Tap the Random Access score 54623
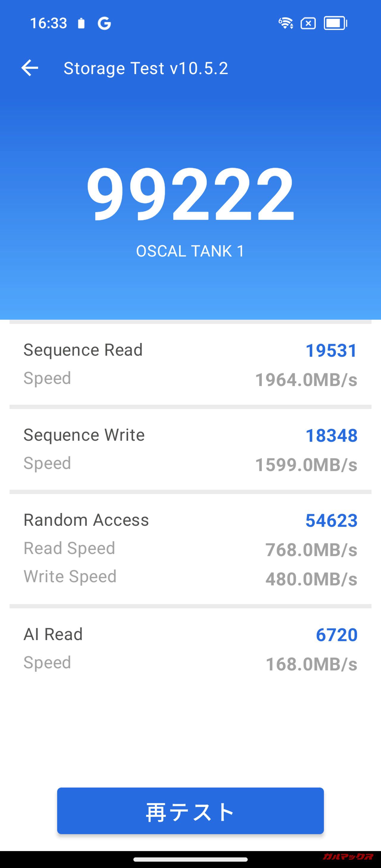Image resolution: width=381 pixels, height=868 pixels. click(x=331, y=521)
